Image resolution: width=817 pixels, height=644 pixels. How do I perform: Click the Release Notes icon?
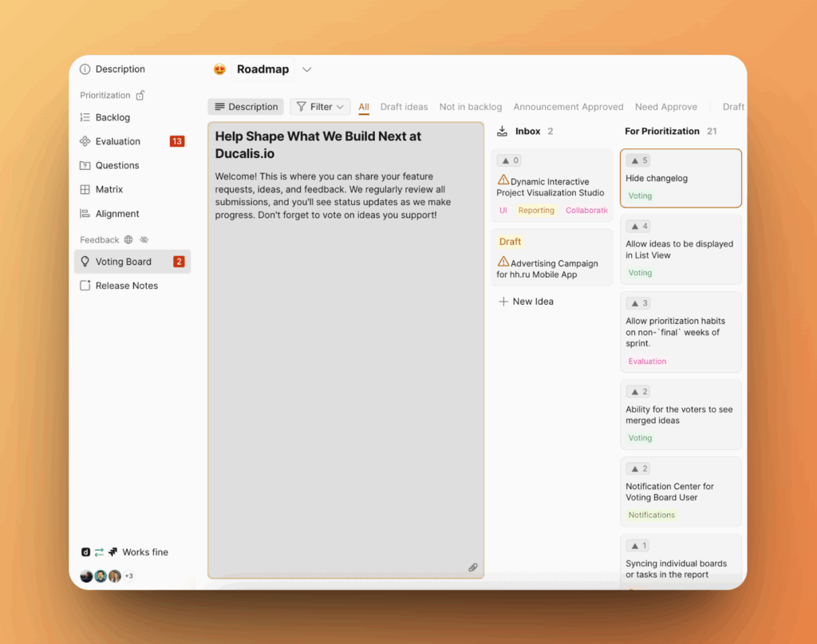(85, 286)
